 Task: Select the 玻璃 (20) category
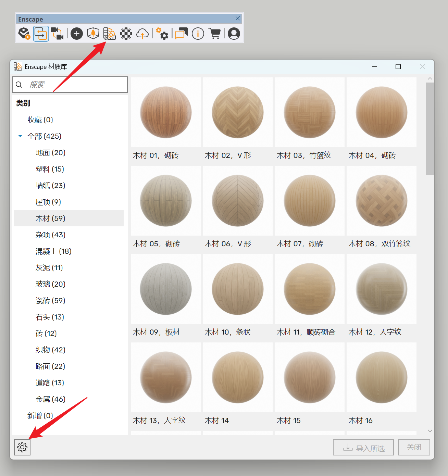coord(50,284)
